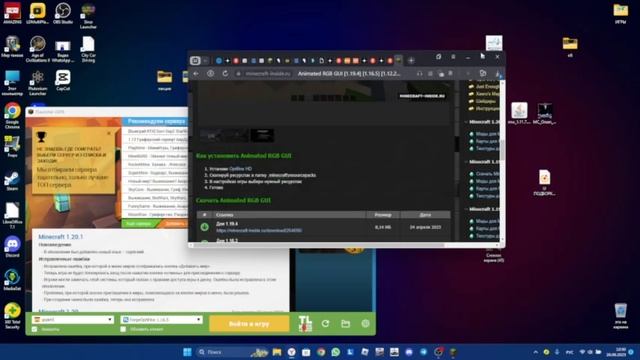This screenshot has height=360, width=640.
Task: Open the game folder icon in TLauncher
Action: point(345,324)
